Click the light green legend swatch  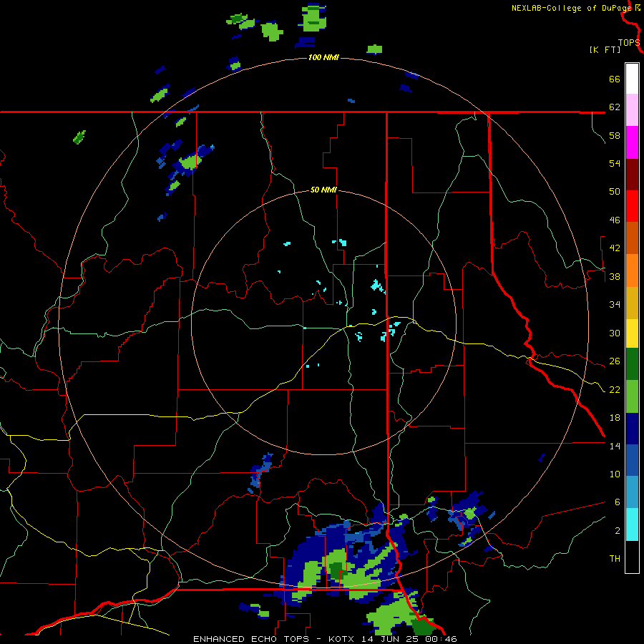point(632,396)
